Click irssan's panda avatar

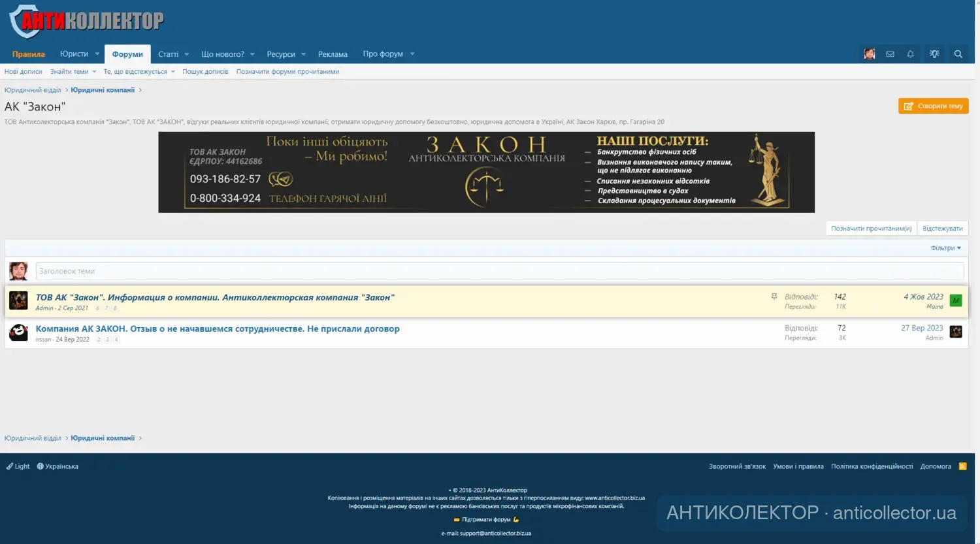click(18, 332)
